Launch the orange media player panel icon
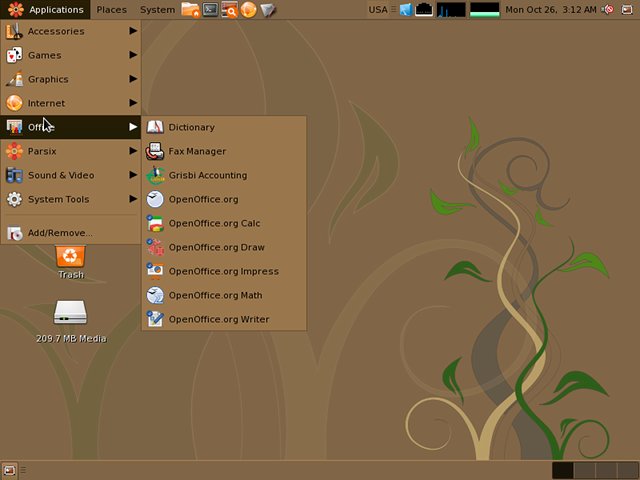Viewport: 640px width, 480px height. coord(248,9)
